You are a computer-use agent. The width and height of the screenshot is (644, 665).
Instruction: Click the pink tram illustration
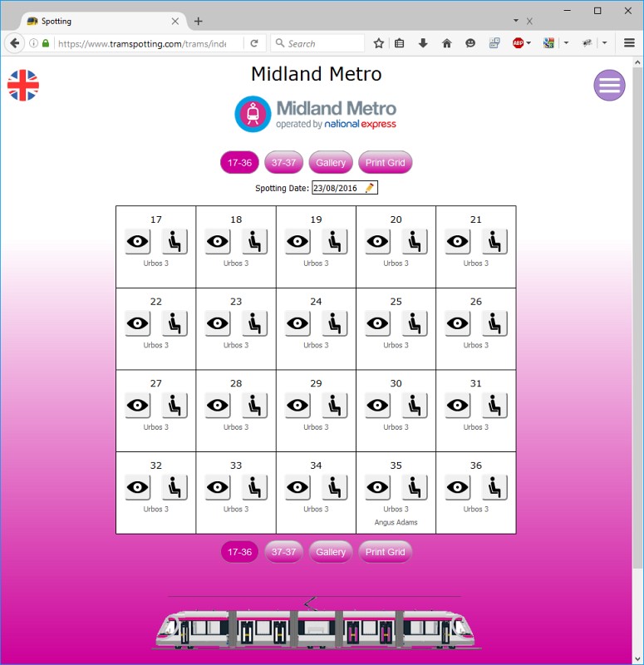(317, 623)
